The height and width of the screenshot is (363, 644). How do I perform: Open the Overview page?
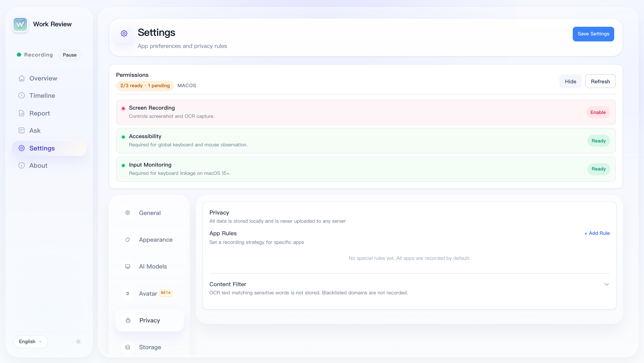coord(49,78)
